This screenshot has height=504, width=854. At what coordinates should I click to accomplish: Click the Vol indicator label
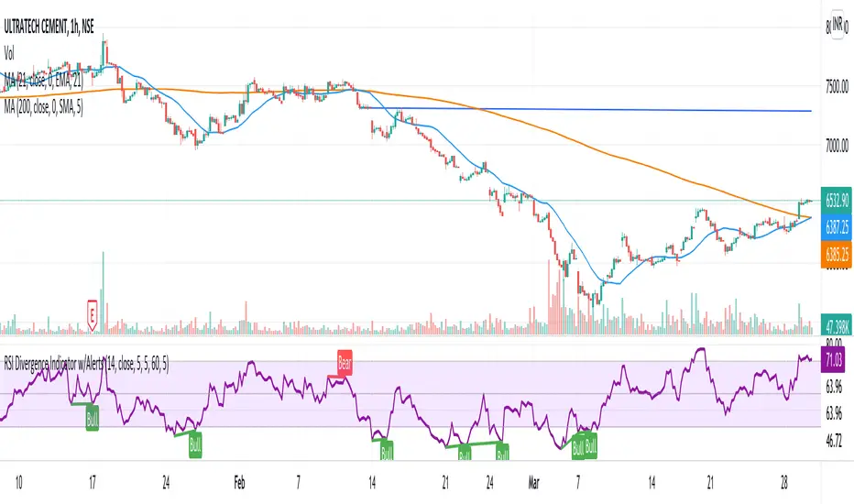pyautogui.click(x=9, y=53)
